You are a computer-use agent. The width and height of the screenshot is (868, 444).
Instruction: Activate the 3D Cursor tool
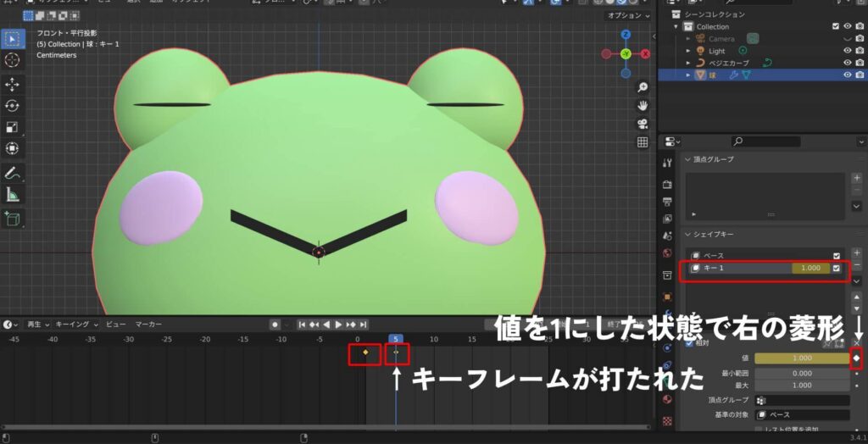pyautogui.click(x=13, y=60)
